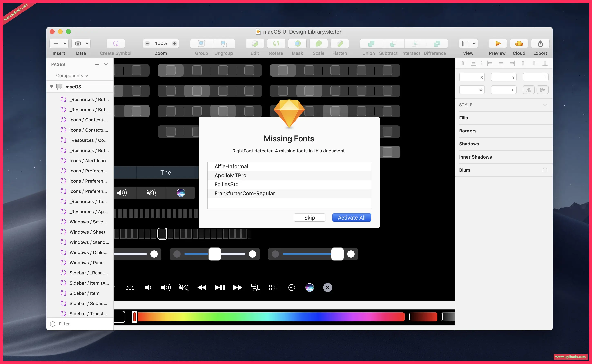Screen dimensions: 592x364
Task: Click the distribute horizontally alignment icon
Action: click(462, 63)
